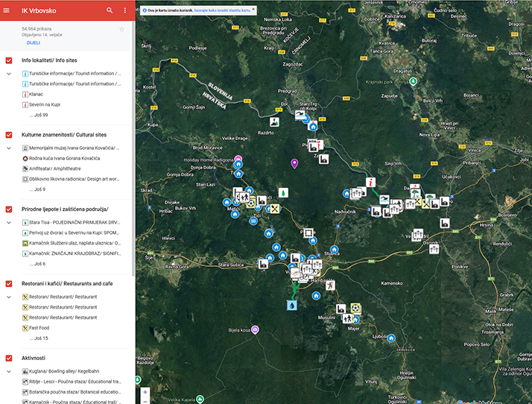This screenshot has width=532, height=404.
Task: Click the blue list marker below Tići
Action: (x=253, y=221)
